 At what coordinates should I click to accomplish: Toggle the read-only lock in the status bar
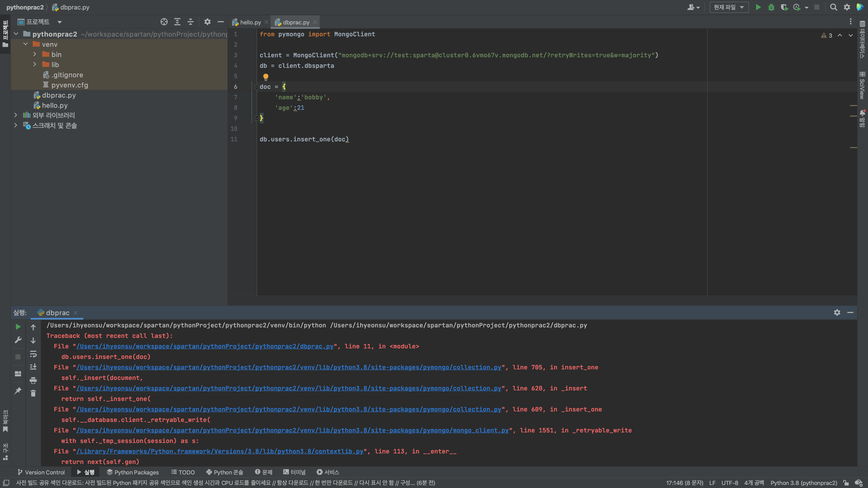point(846,483)
